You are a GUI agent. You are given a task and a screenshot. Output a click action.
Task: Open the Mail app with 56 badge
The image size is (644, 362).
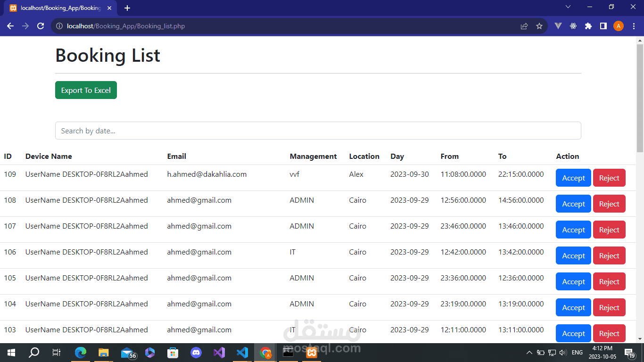[128, 353]
